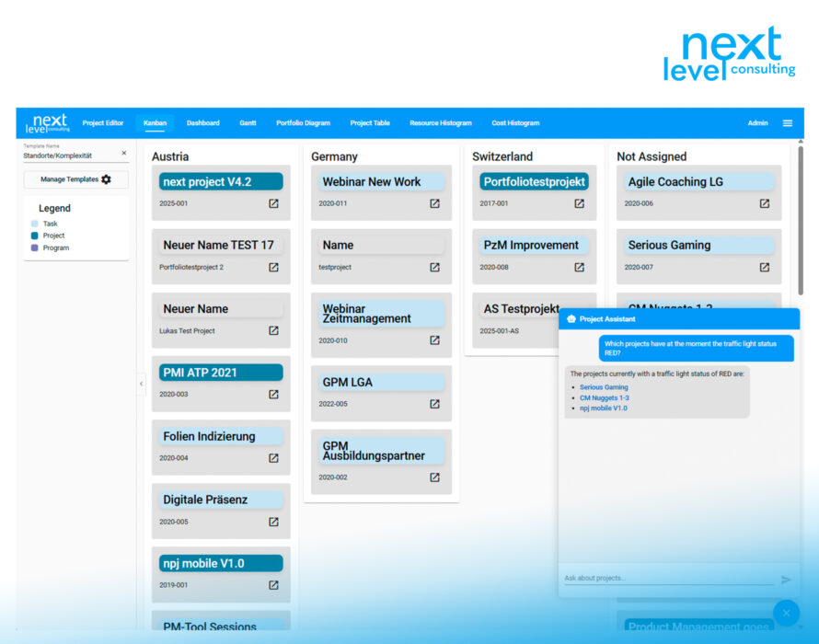Click the Project legend color swatch
Viewport: 819px width, 644px height.
35,236
